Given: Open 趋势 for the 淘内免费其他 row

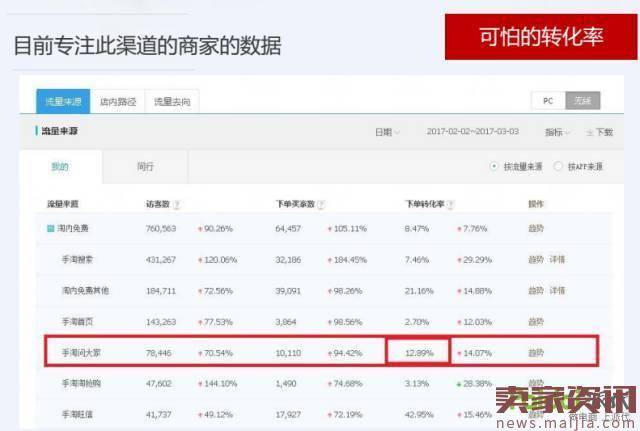Looking at the screenshot, I should coord(536,291).
